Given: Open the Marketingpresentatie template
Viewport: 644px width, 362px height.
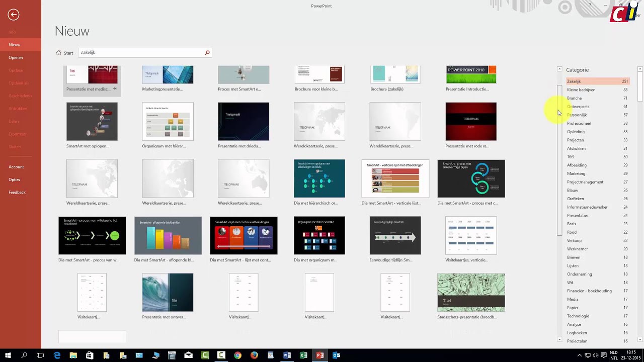Looking at the screenshot, I should [x=168, y=79].
